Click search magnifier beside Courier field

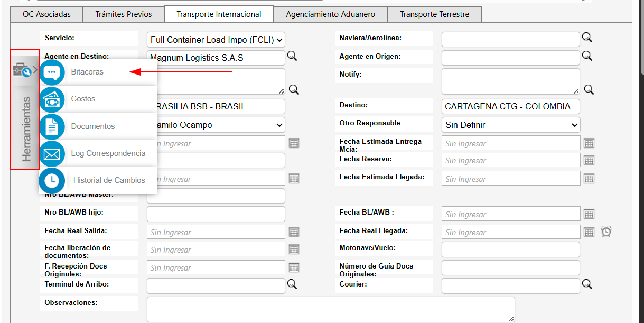point(587,284)
